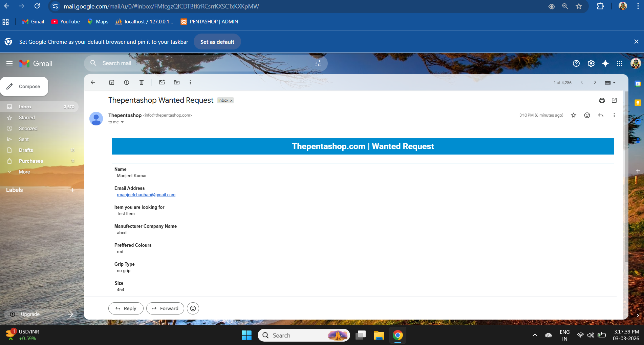Image resolution: width=644 pixels, height=345 pixels.
Task: Click the Reply button
Action: click(x=126, y=308)
